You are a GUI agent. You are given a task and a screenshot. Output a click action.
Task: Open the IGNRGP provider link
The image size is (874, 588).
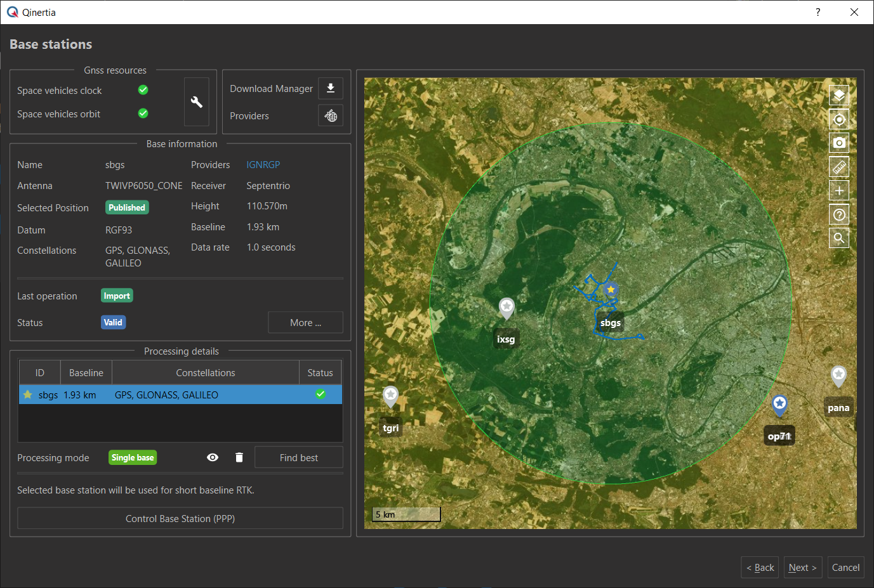pos(263,165)
